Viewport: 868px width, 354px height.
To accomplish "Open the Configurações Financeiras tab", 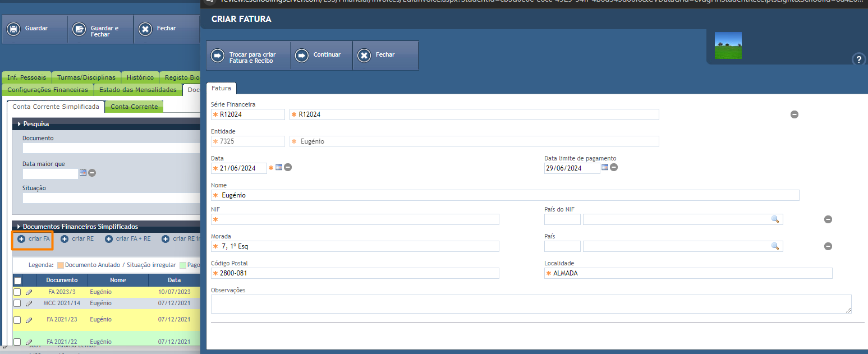I will [48, 90].
